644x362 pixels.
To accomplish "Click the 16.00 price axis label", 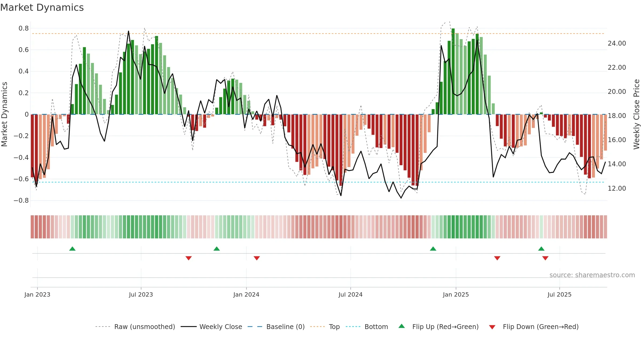I will [617, 140].
